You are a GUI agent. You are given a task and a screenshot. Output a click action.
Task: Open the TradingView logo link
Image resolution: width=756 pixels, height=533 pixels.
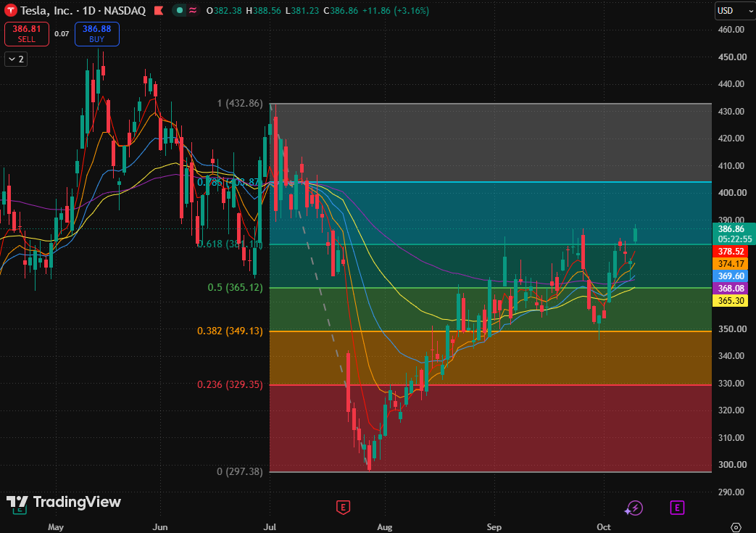coord(64,502)
